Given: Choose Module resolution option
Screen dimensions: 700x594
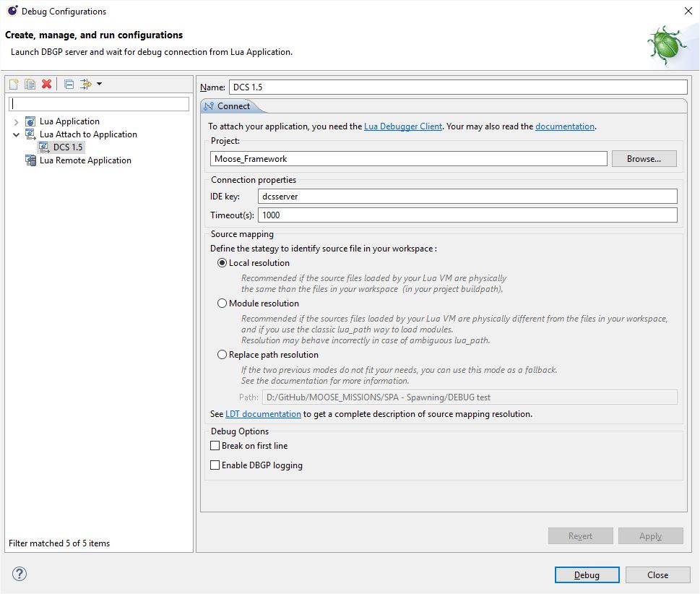Looking at the screenshot, I should 222,304.
